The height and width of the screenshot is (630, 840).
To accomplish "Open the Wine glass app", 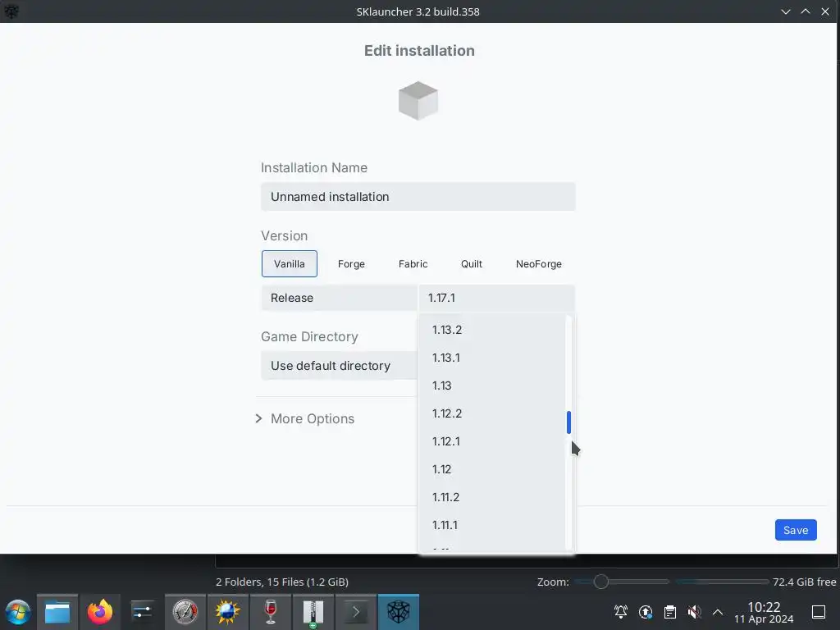I will tap(271, 612).
